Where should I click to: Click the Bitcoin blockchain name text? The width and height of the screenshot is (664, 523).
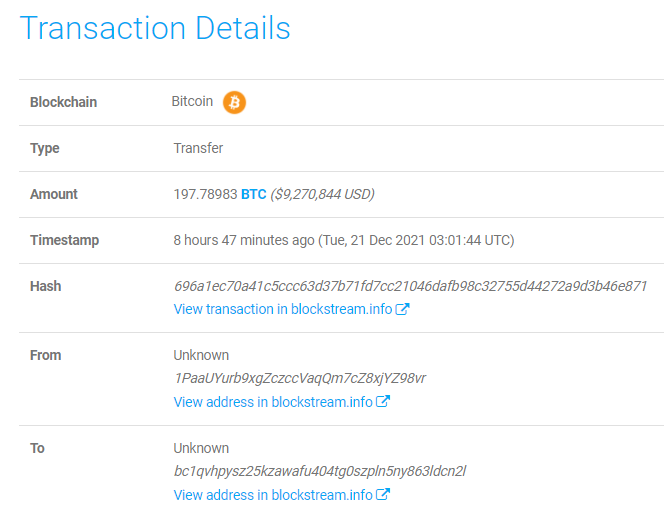tap(192, 101)
